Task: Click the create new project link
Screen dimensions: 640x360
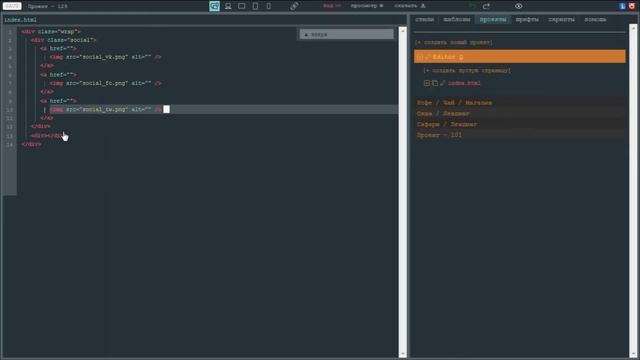Action: pyautogui.click(x=453, y=42)
